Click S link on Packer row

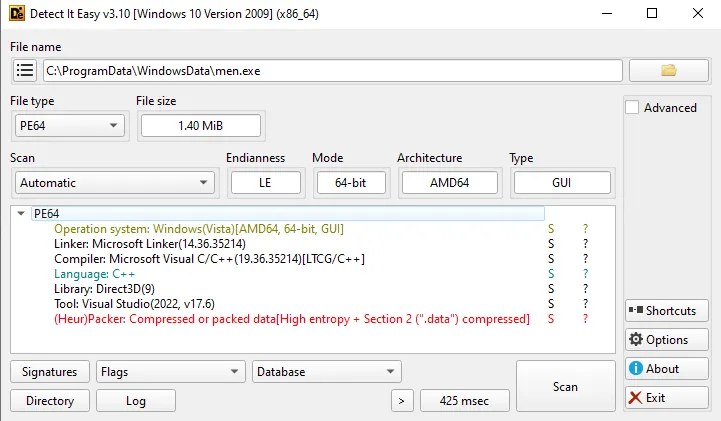(x=551, y=319)
